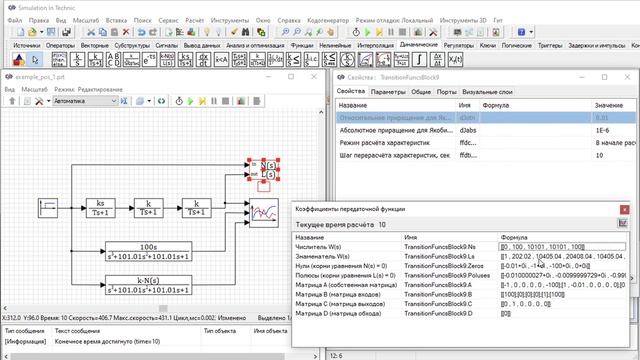This screenshot has width=640, height=360.
Task: Select the Матрица B (матрица входов) row
Action: pyautogui.click(x=460, y=294)
